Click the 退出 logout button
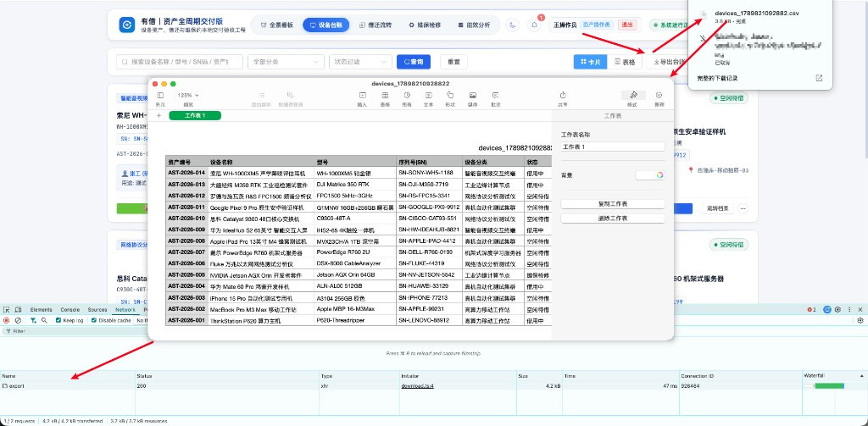868x426 pixels. (627, 25)
